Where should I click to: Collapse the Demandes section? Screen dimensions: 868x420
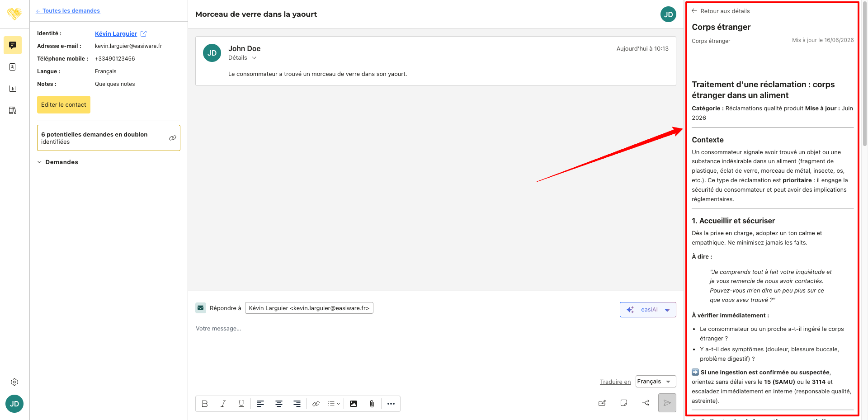coord(57,162)
